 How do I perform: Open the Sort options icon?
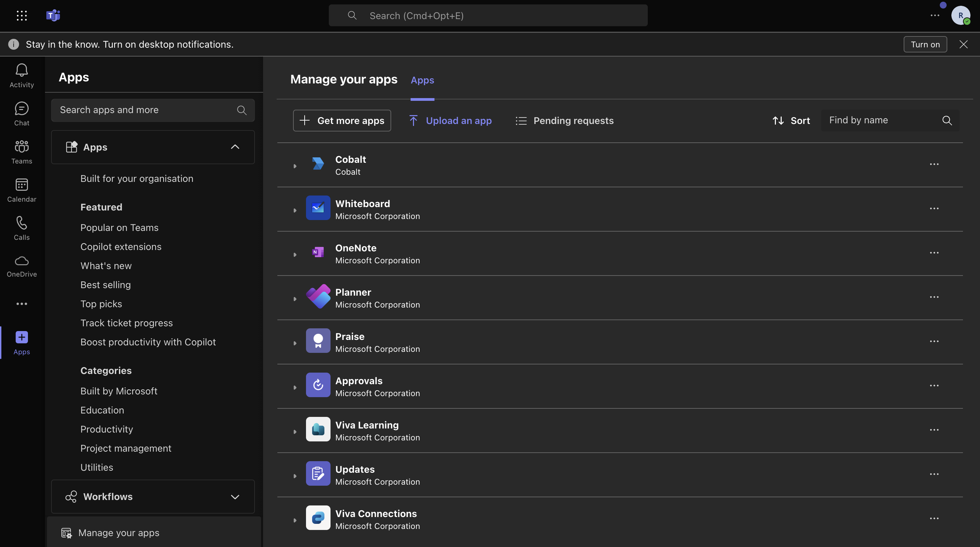pos(778,120)
